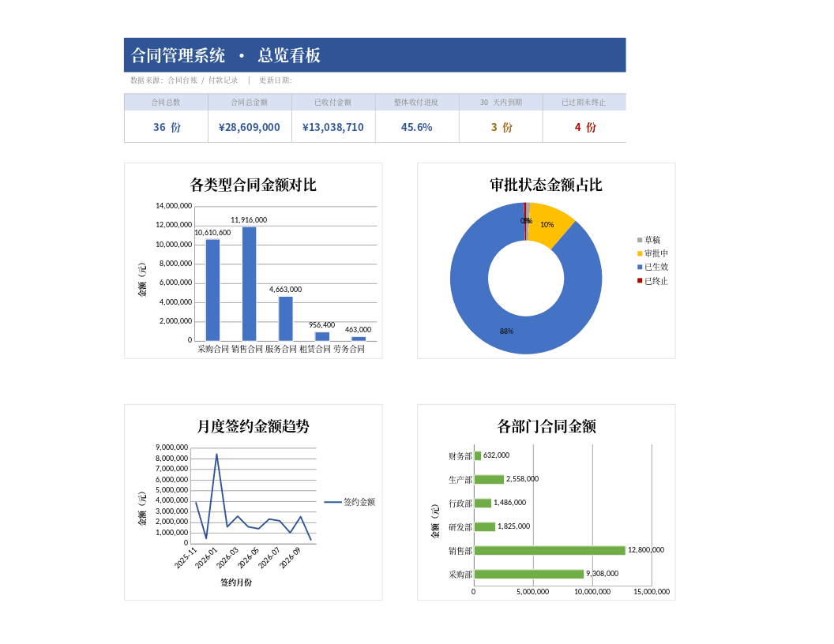Select the 服务合同 bar labeled 4,663,000
The image size is (834, 644).
[x=286, y=318]
